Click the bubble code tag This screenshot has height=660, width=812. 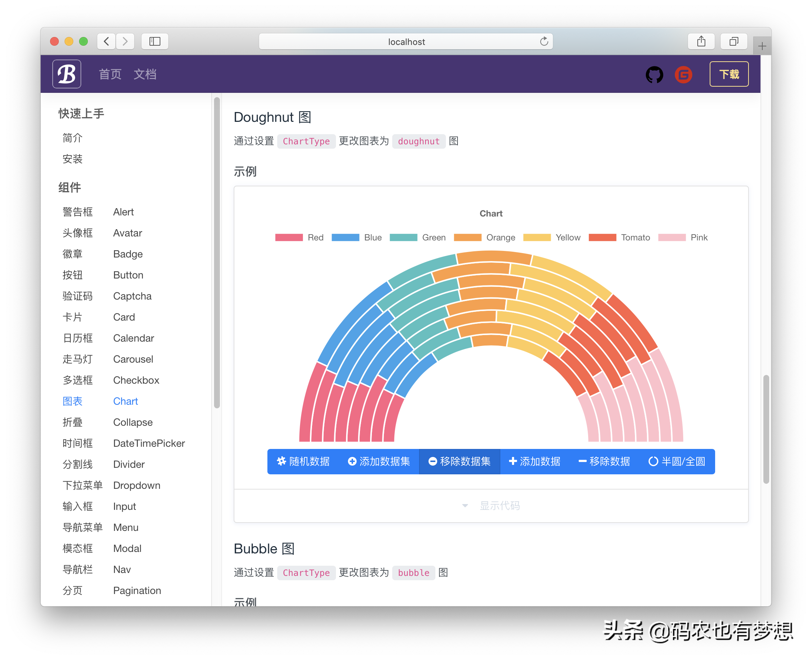coord(413,573)
